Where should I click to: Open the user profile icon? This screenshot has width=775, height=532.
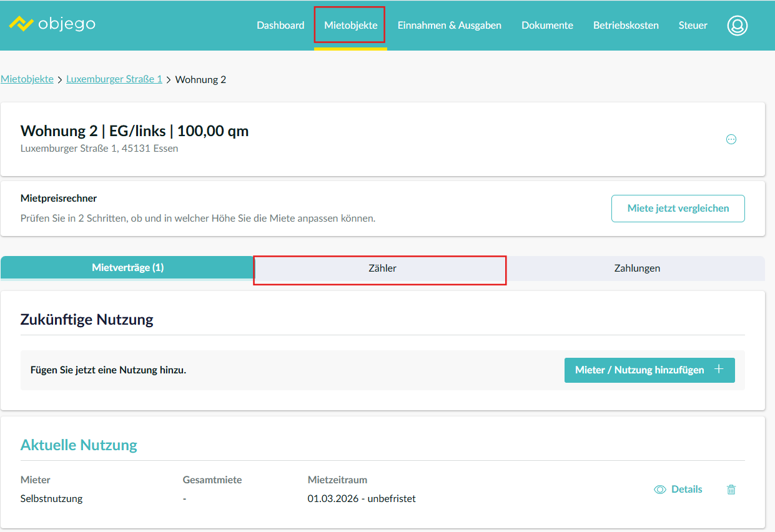point(737,26)
